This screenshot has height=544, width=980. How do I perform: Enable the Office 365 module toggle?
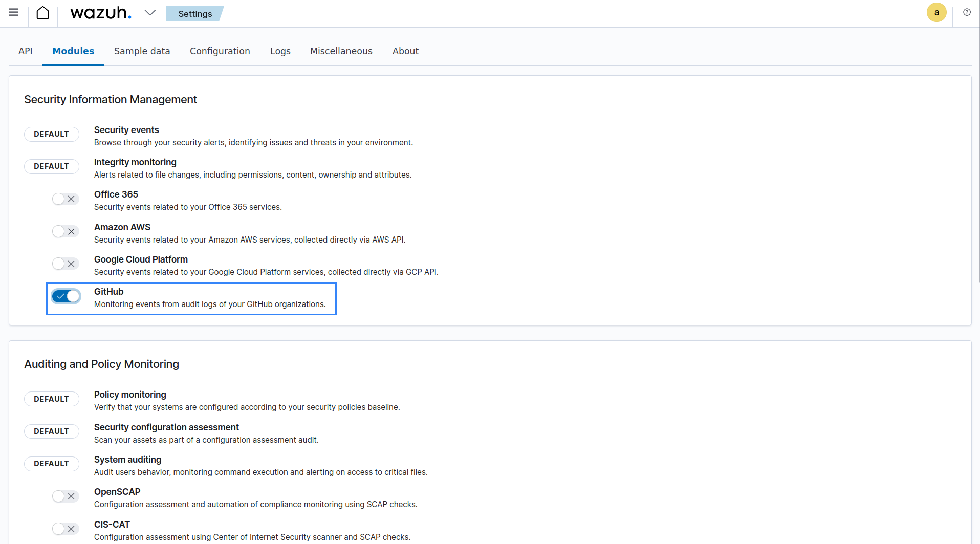click(66, 199)
